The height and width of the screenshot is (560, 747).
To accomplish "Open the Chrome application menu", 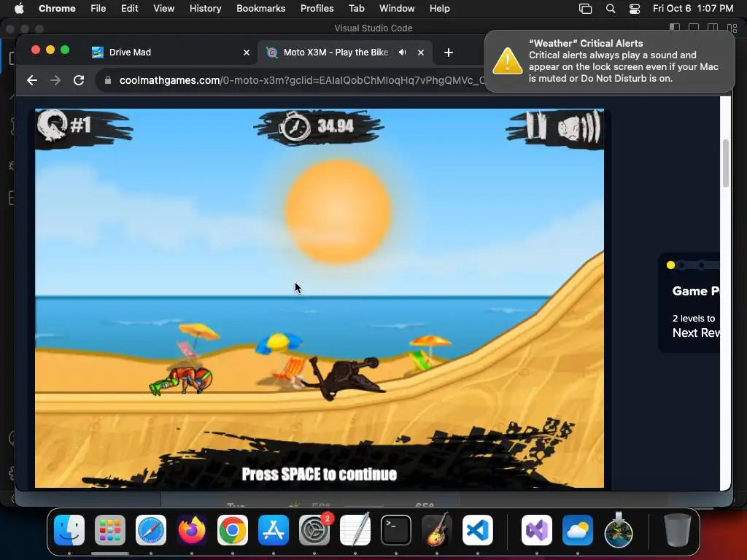I will [x=57, y=9].
